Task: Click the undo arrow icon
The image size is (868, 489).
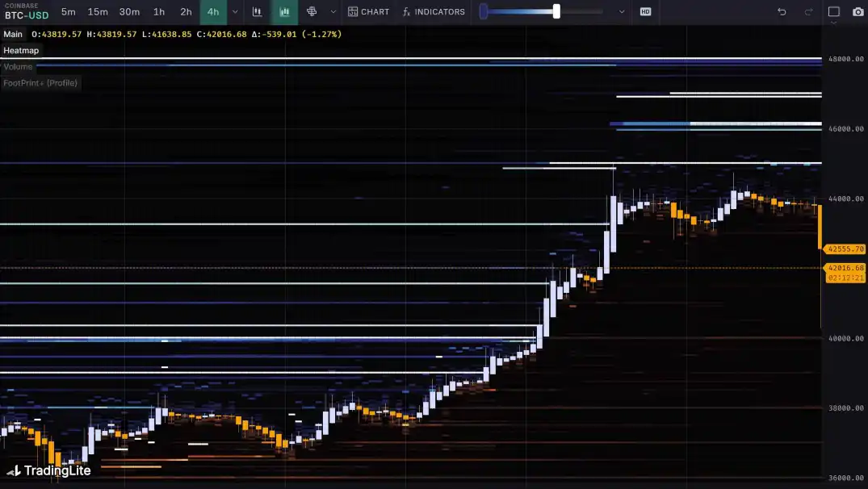Action: coord(781,12)
